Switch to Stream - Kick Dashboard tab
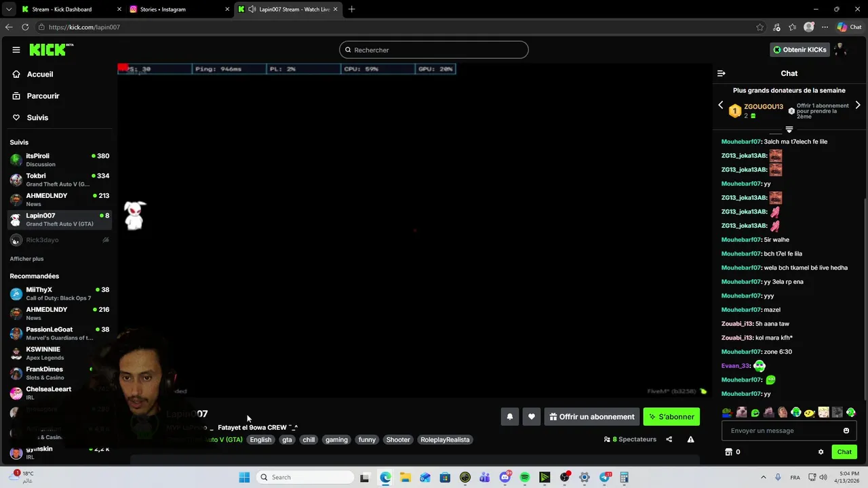This screenshot has height=488, width=868. tap(71, 9)
